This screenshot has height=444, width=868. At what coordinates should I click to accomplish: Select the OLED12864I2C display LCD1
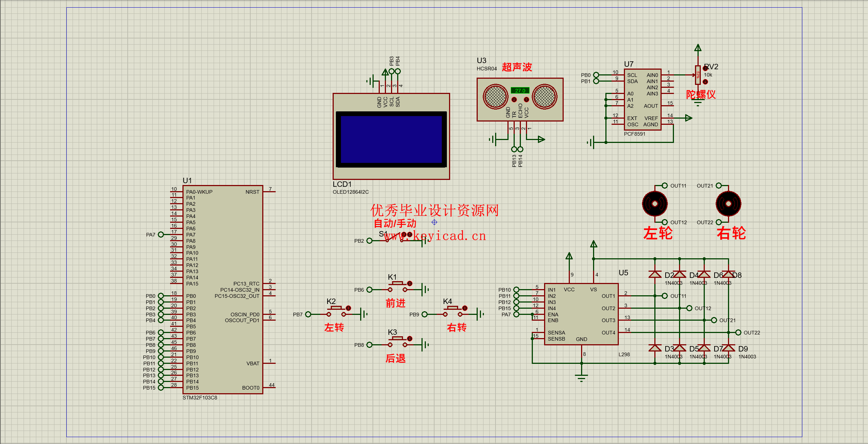click(x=391, y=136)
